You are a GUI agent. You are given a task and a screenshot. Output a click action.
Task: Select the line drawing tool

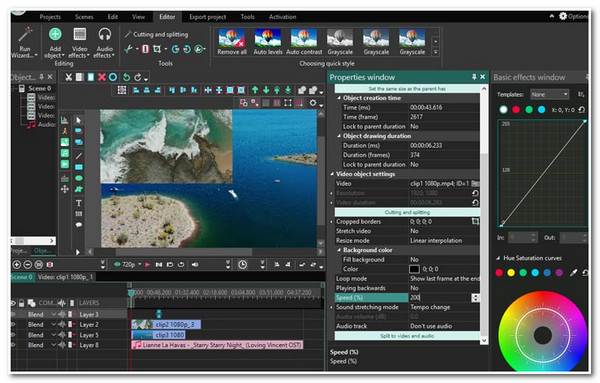[78, 156]
